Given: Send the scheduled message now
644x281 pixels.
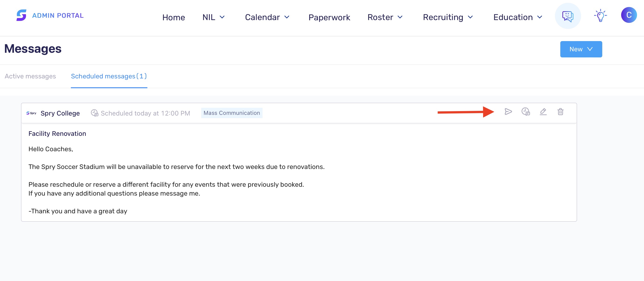Looking at the screenshot, I should coord(508,112).
